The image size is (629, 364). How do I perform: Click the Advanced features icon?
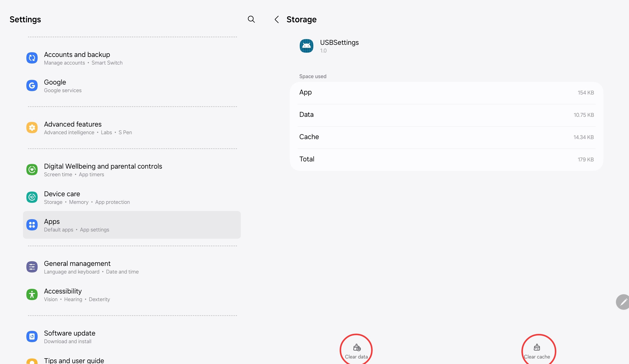point(32,128)
